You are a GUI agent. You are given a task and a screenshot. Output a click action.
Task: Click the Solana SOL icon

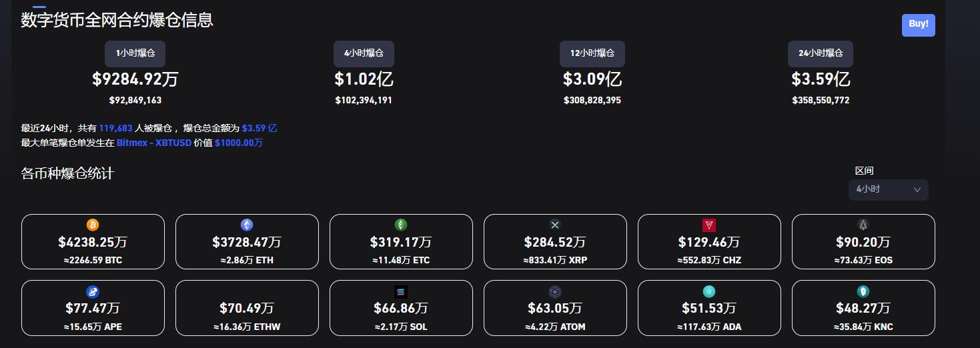(x=401, y=291)
